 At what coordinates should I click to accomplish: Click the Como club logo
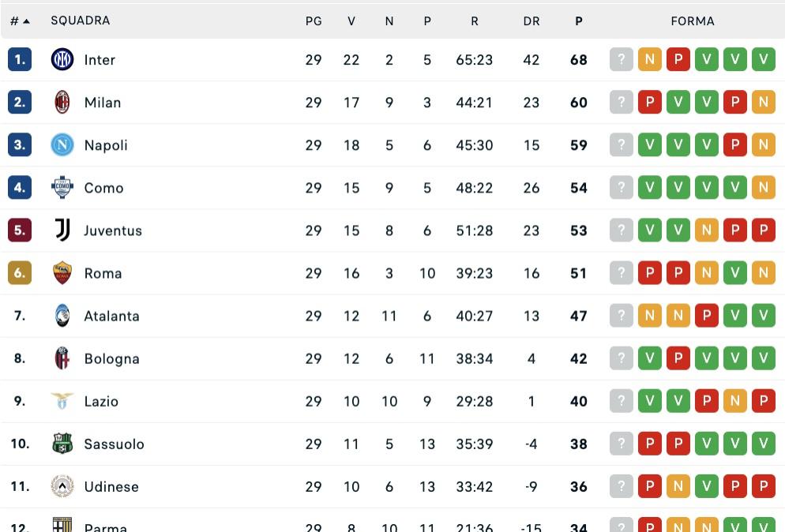(62, 187)
